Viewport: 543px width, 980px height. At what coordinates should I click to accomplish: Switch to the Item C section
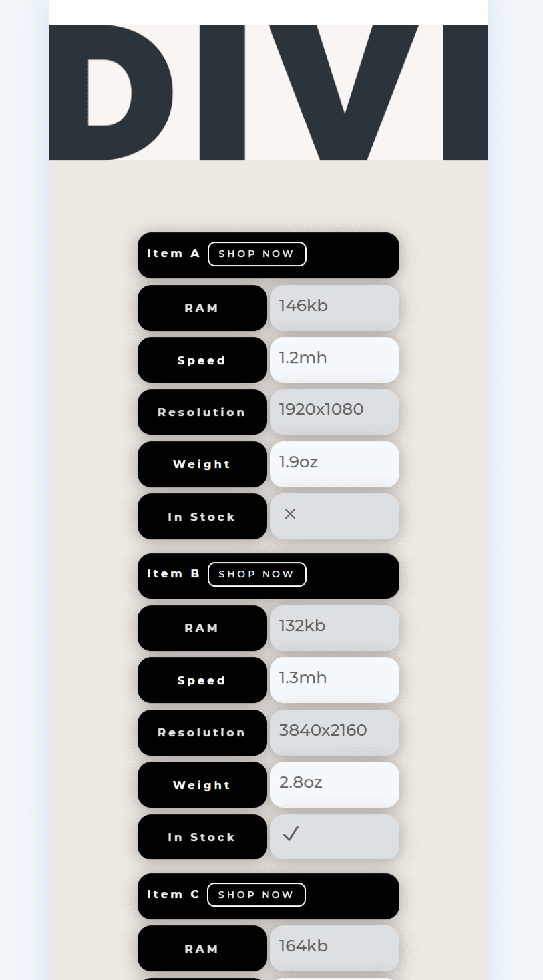click(268, 896)
